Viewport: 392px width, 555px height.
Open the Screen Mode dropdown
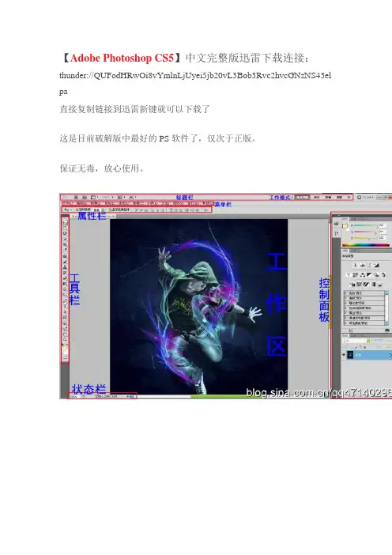[x=132, y=198]
